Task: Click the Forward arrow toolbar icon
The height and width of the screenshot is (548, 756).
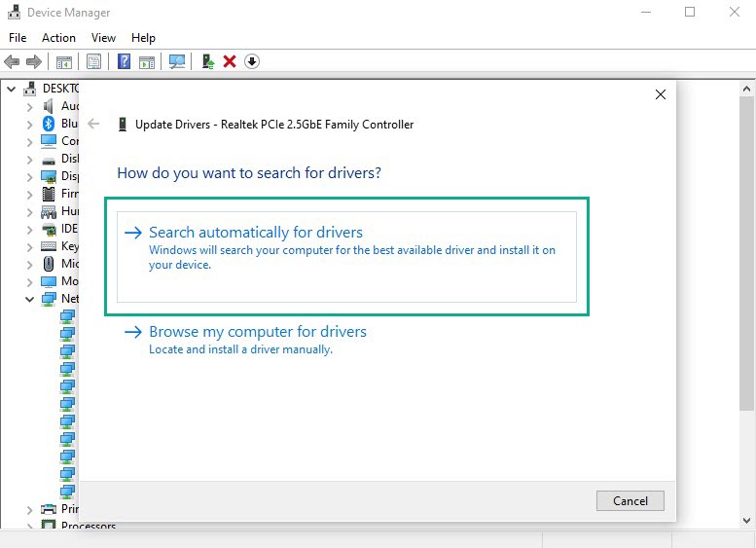Action: coord(34,61)
